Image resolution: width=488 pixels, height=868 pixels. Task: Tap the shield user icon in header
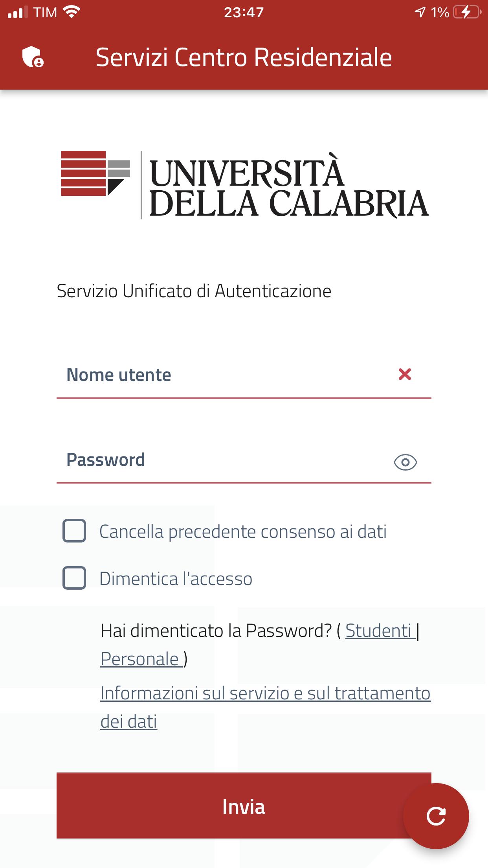pyautogui.click(x=33, y=57)
